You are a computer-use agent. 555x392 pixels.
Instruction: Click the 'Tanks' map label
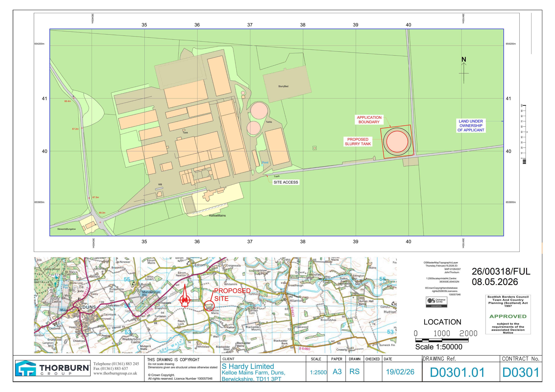[269, 122]
